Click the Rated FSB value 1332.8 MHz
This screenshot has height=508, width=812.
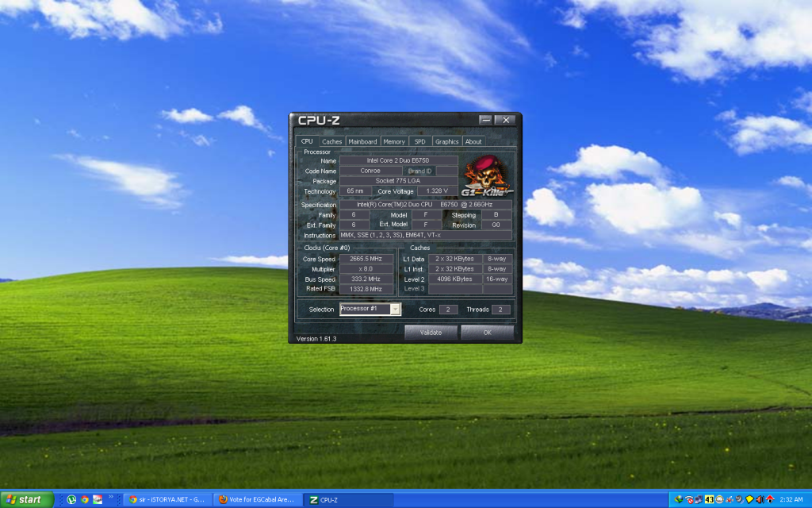[x=366, y=289]
